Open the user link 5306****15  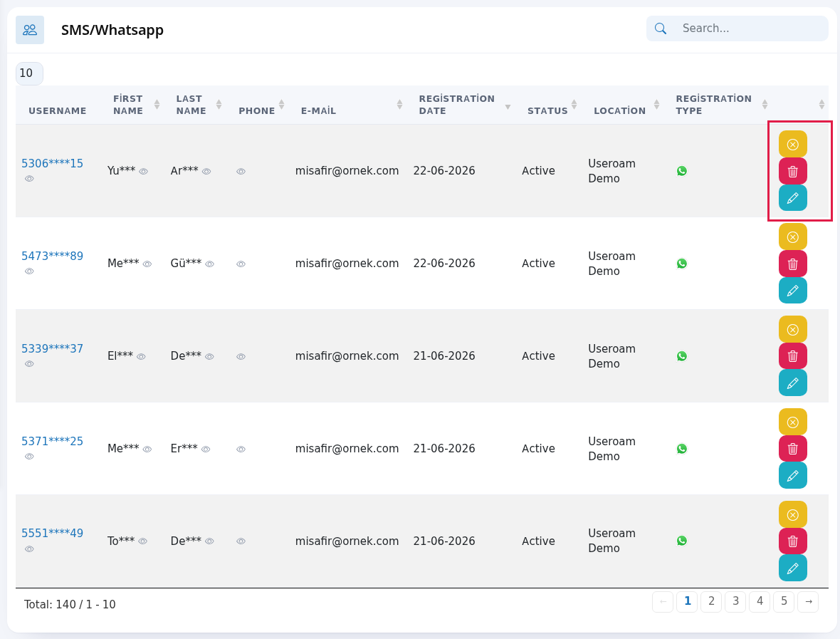[53, 164]
